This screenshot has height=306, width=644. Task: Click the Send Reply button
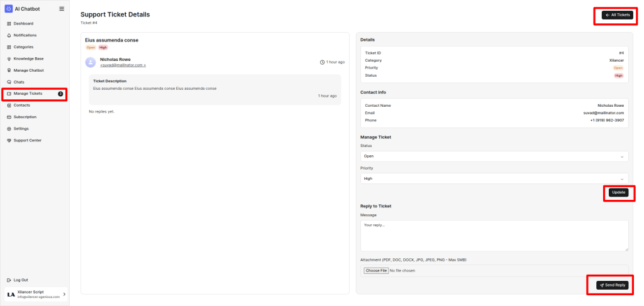[x=612, y=285]
